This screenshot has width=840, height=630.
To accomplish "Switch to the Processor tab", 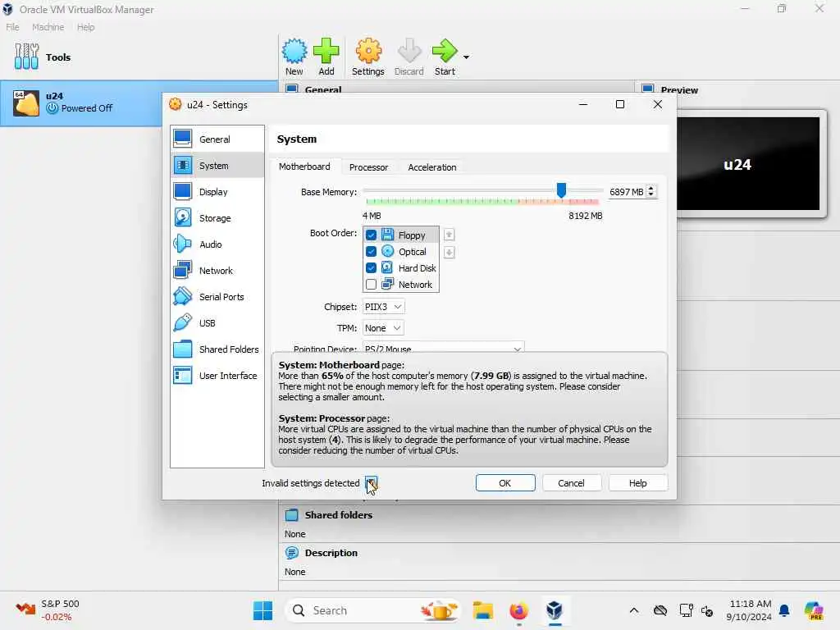I will pyautogui.click(x=368, y=167).
